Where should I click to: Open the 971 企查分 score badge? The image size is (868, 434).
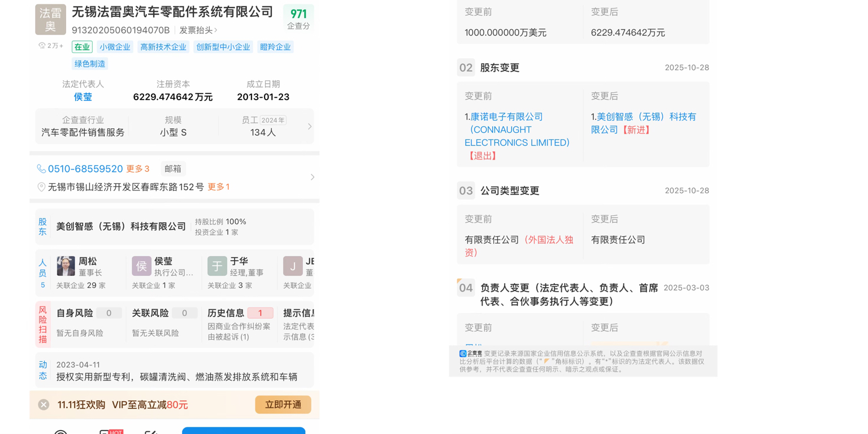(298, 18)
